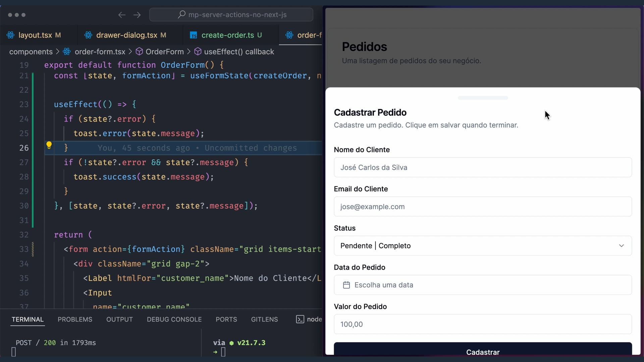Click the React icon on layout.tsx tab
This screenshot has width=644, height=362.
click(10, 35)
